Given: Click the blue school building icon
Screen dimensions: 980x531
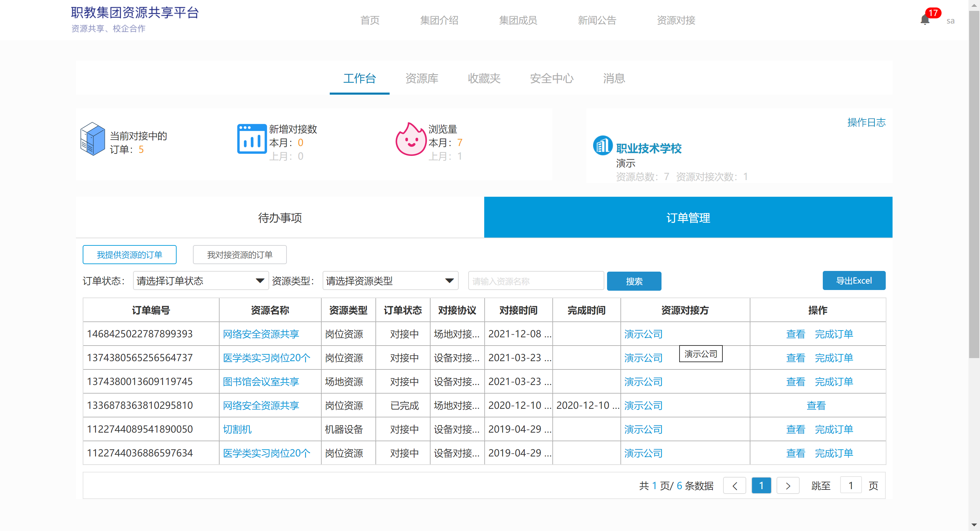Looking at the screenshot, I should coord(602,145).
